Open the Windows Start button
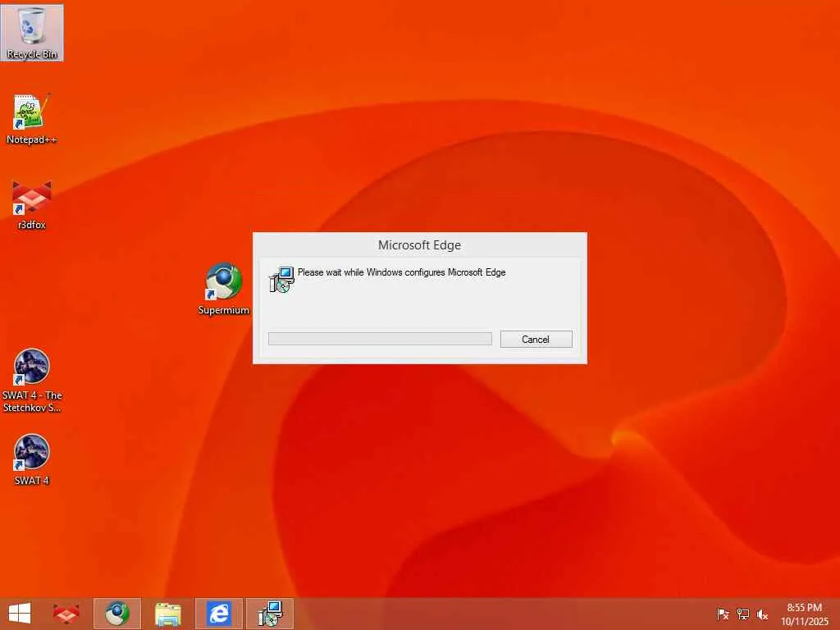This screenshot has width=840, height=630. [x=20, y=614]
